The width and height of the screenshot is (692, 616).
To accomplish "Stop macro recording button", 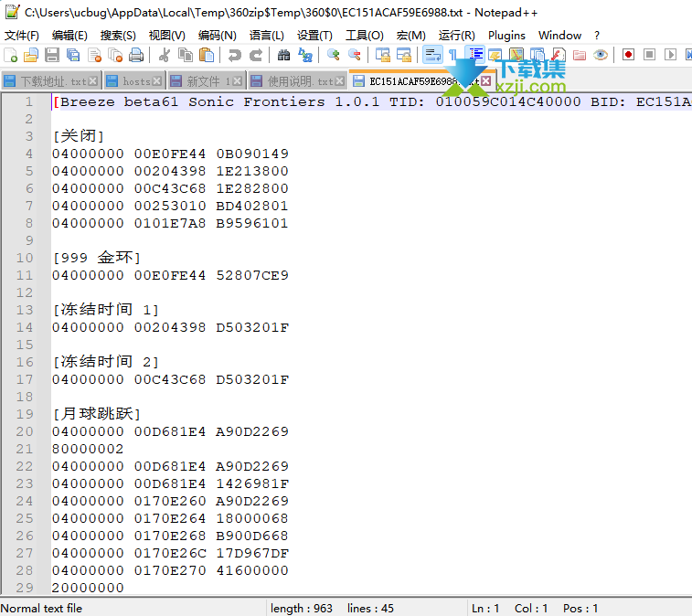I will point(650,55).
